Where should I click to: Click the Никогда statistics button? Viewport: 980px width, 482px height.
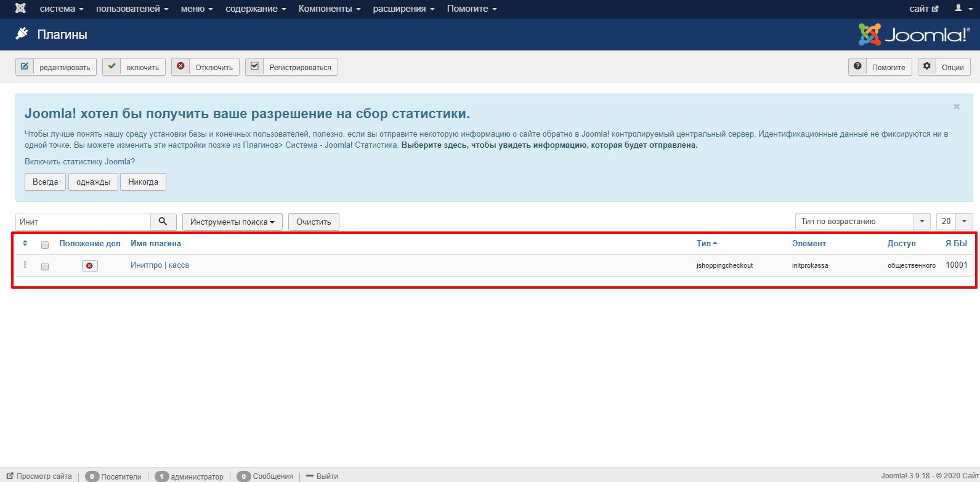pos(143,182)
